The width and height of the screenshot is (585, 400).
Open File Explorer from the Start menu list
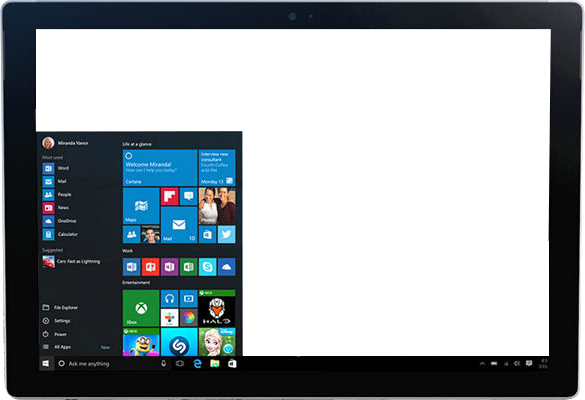[x=60, y=307]
